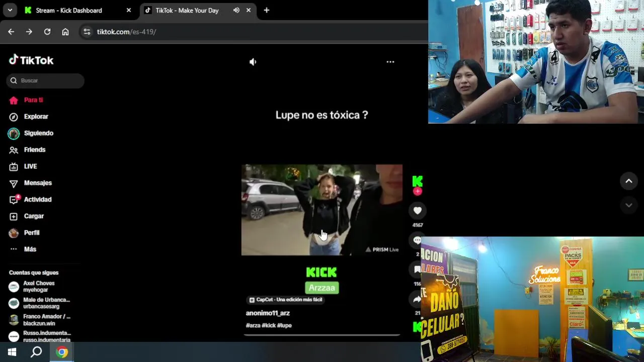Open Windows taskbar search

[36, 352]
